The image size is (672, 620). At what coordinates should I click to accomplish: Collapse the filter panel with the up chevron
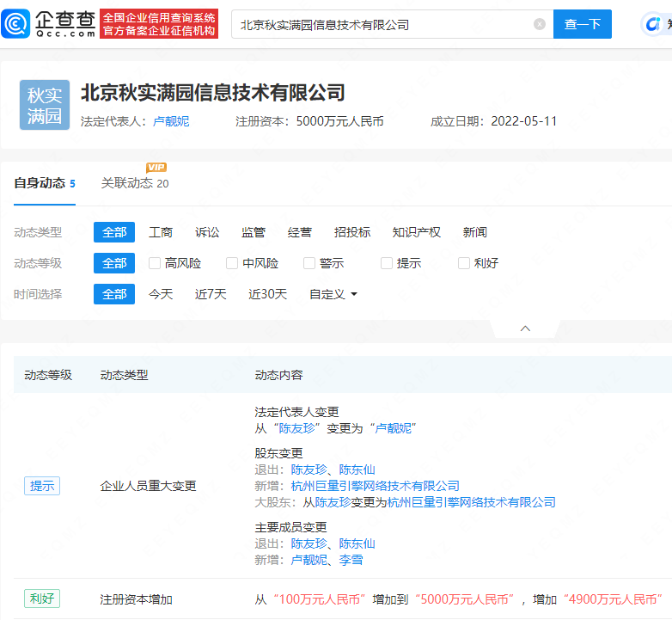(x=525, y=328)
